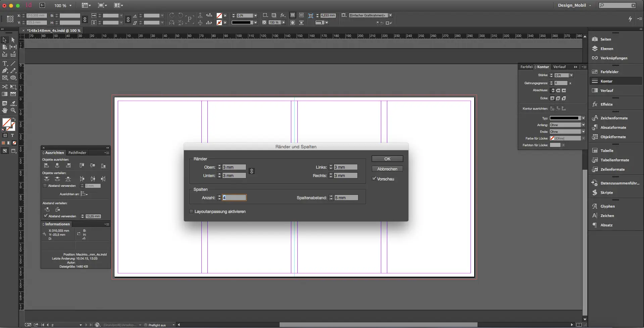This screenshot has height=328, width=644.
Task: Open the Seiten panel icon
Action: (x=595, y=39)
